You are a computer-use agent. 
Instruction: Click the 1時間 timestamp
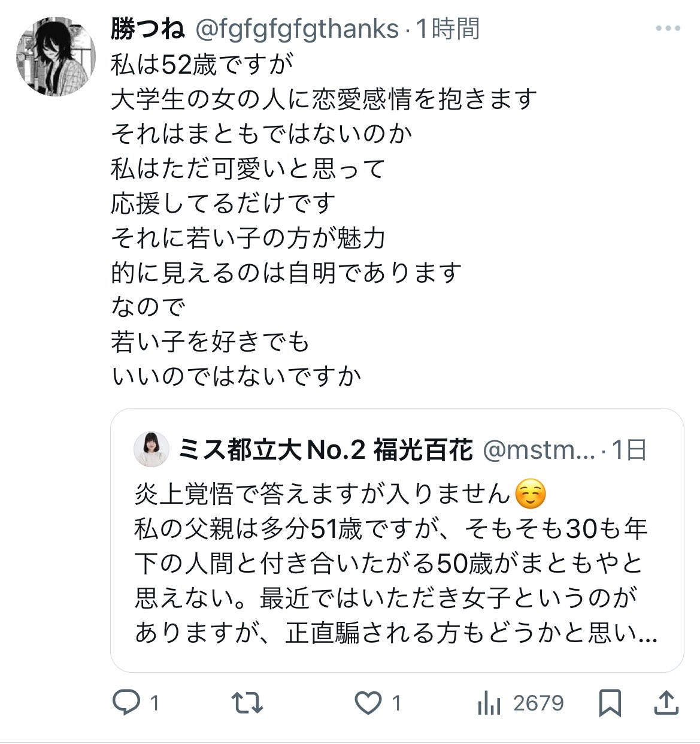pyautogui.click(x=448, y=29)
